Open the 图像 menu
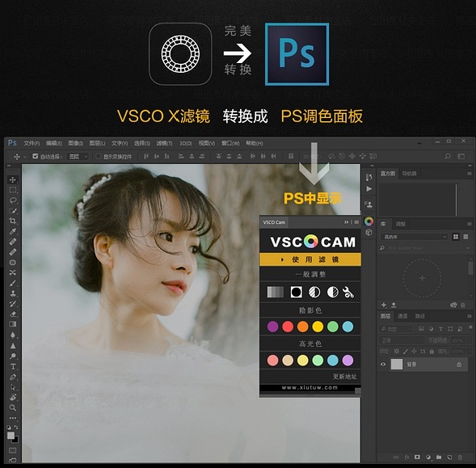 75,143
